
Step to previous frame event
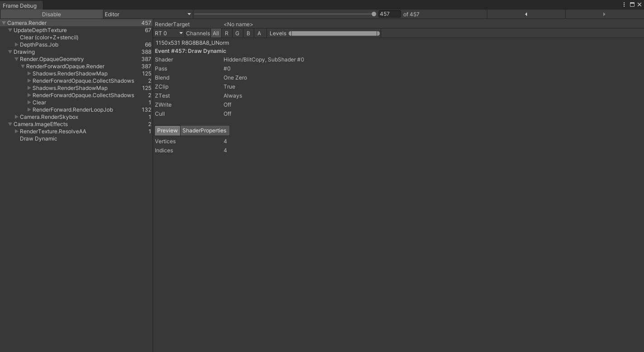click(526, 14)
